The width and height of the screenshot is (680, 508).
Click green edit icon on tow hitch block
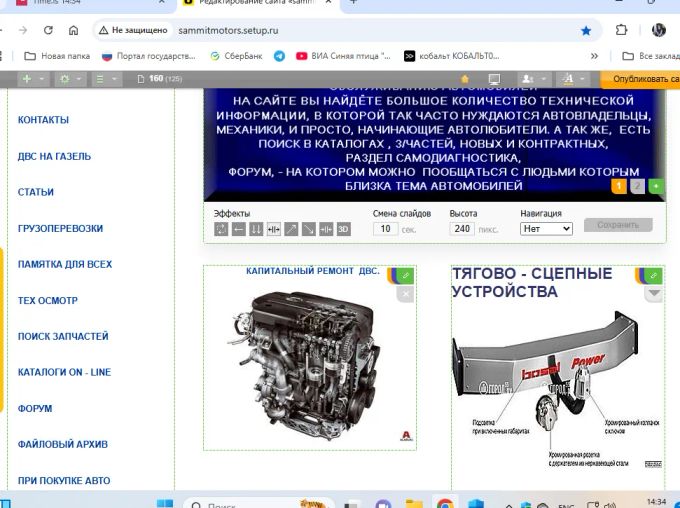pos(654,275)
